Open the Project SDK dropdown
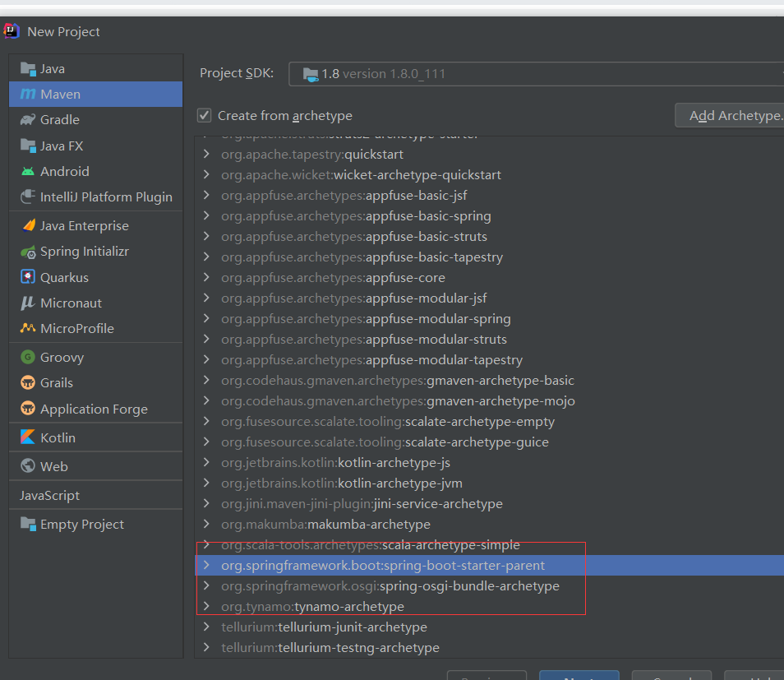The width and height of the screenshot is (784, 680). click(536, 74)
